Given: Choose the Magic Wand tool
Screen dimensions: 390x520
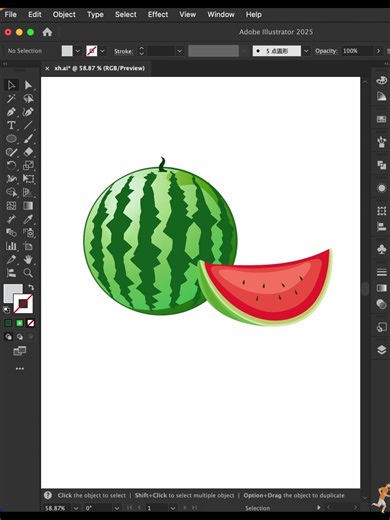Looking at the screenshot, I should point(11,99).
